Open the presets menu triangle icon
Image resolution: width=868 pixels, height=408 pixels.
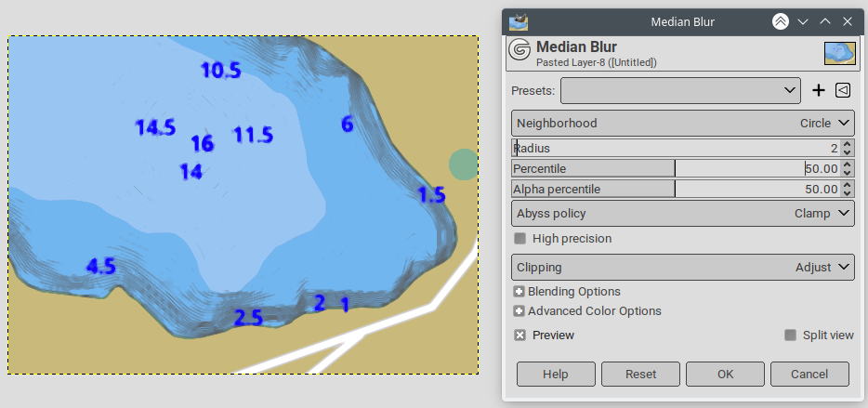click(843, 90)
